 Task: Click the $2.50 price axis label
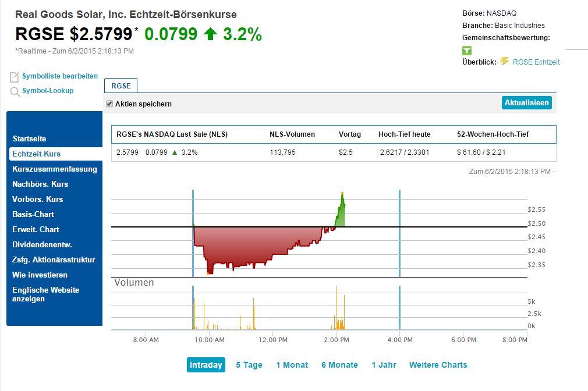pos(536,223)
